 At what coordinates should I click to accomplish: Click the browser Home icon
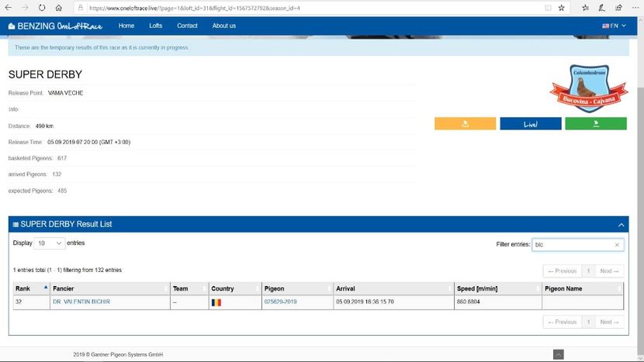pos(59,8)
